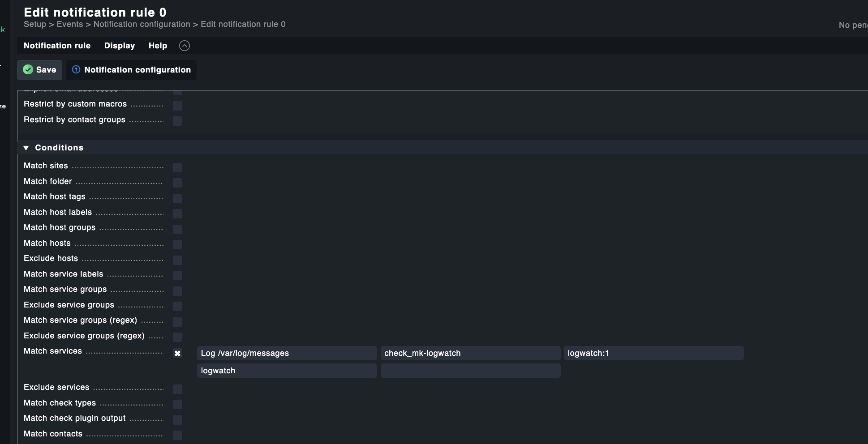Viewport: 868px width, 444px height.
Task: Edit the check_mk-logwatch service field
Action: (470, 353)
